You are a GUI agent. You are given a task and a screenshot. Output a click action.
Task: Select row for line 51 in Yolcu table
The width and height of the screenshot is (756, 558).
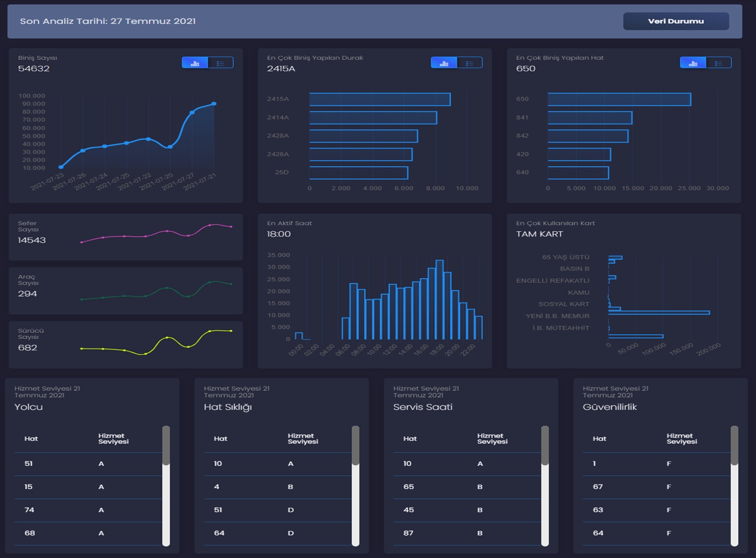point(88,464)
